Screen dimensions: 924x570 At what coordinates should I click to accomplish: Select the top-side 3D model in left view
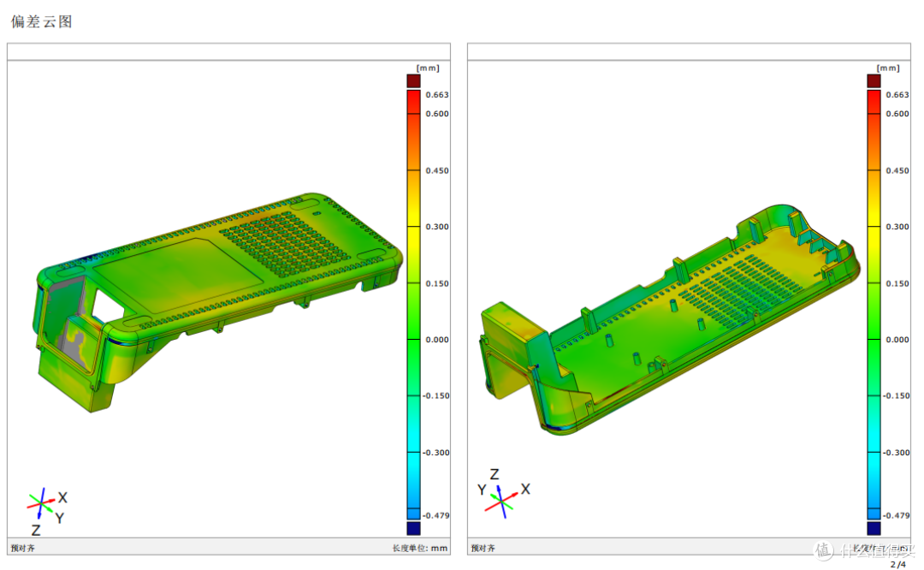(x=218, y=302)
